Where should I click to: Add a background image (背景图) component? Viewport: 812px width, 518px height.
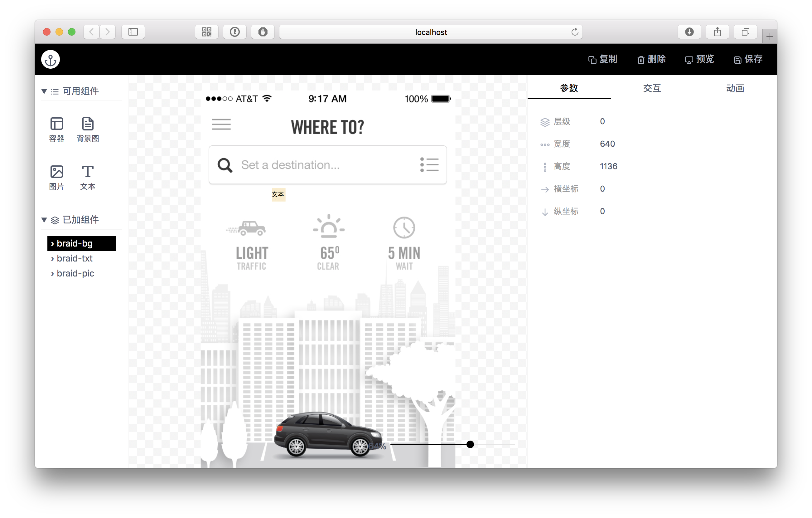coord(88,129)
